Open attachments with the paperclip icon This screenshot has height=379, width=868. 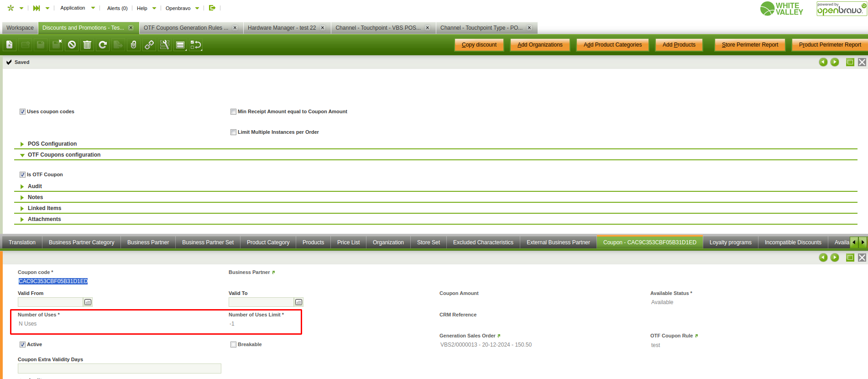134,45
